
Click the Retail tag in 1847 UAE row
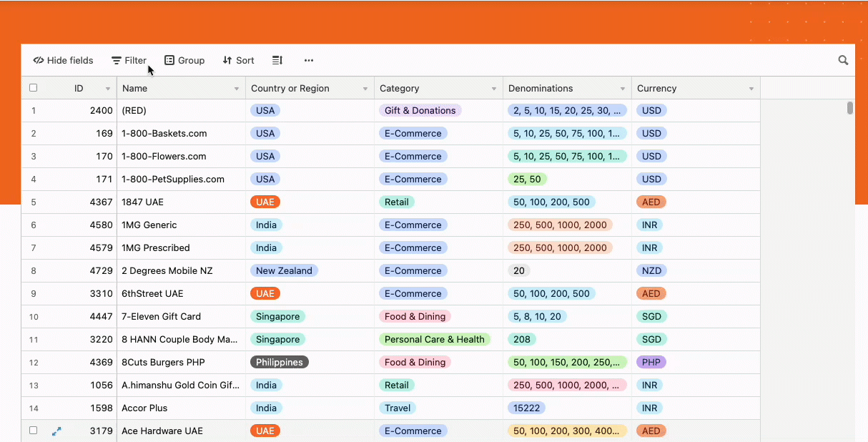click(396, 202)
